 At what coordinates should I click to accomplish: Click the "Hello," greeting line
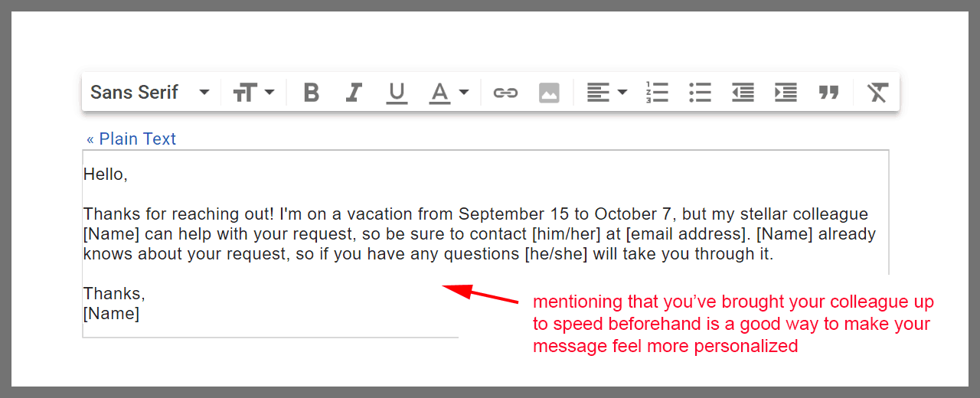point(106,175)
